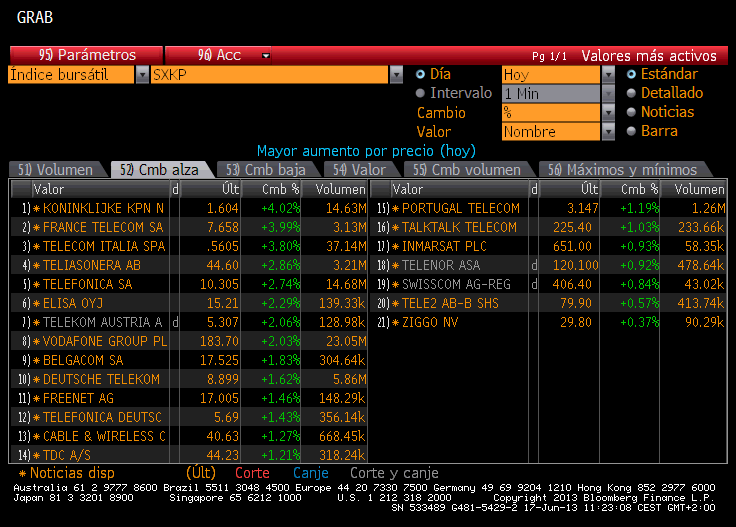Open the KONINKLIJKE KPN N security

pos(103,208)
